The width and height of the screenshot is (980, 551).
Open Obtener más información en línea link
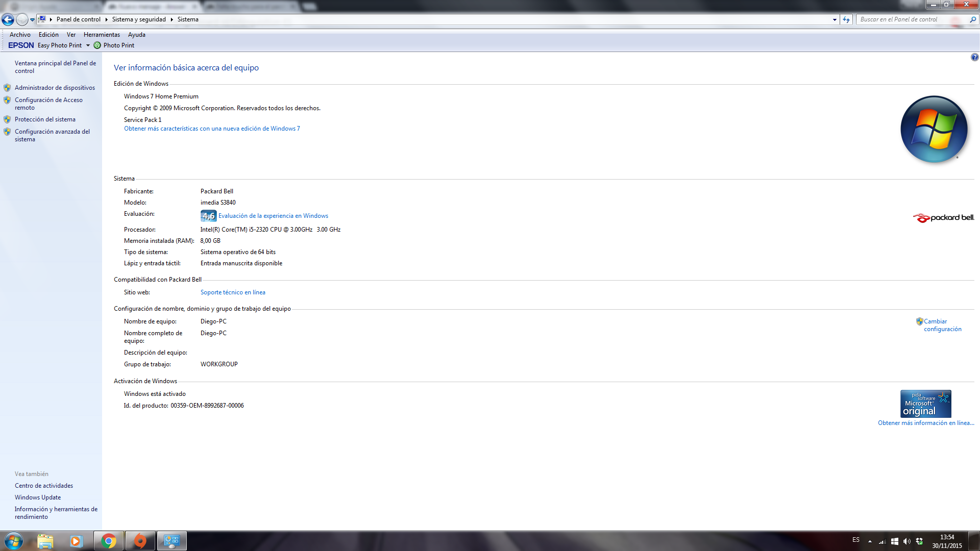coord(926,423)
